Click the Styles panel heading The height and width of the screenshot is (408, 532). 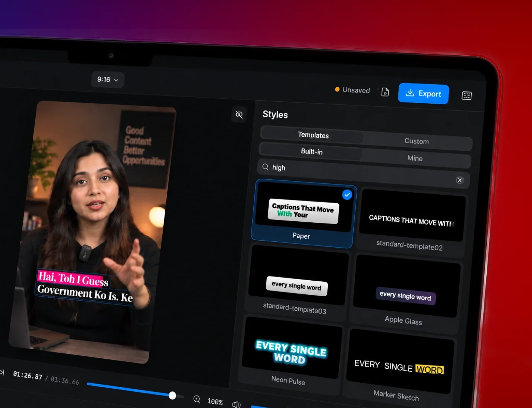[275, 114]
